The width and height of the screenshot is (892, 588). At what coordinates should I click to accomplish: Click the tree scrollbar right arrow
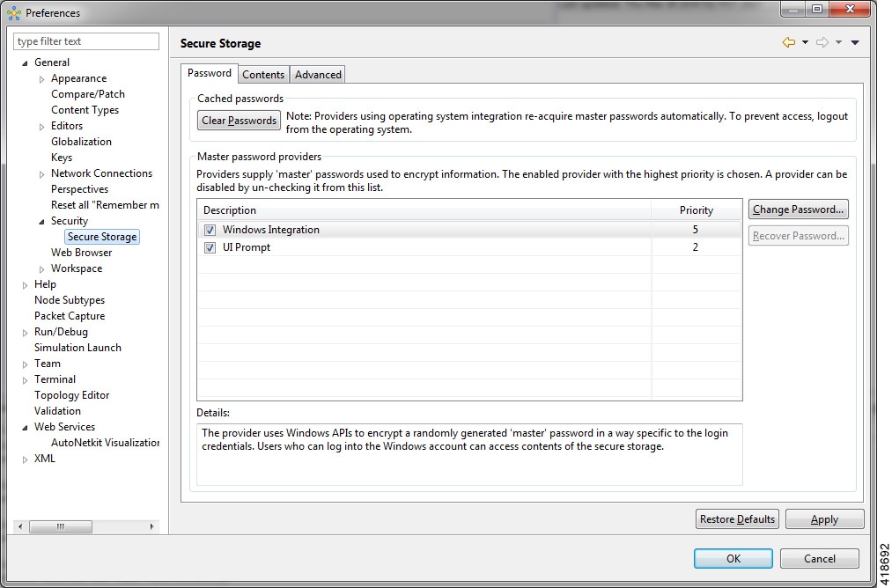click(151, 526)
